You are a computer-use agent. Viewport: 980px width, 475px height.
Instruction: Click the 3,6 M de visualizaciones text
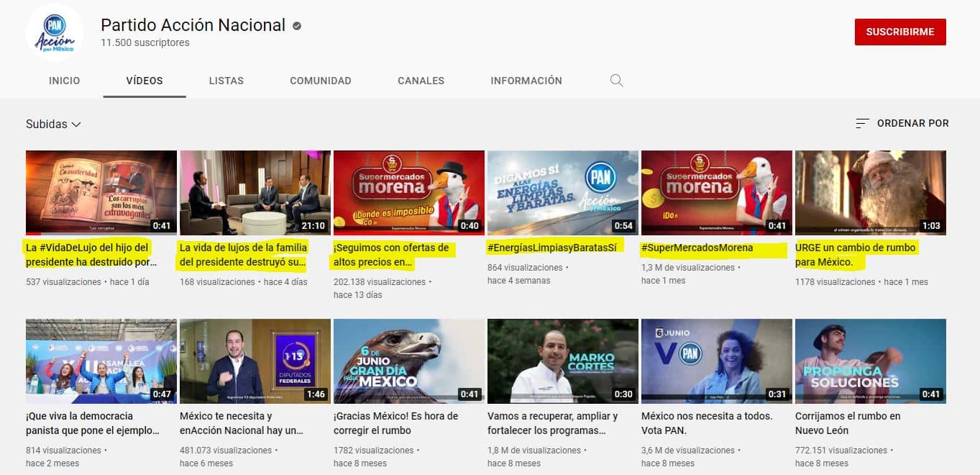click(688, 451)
